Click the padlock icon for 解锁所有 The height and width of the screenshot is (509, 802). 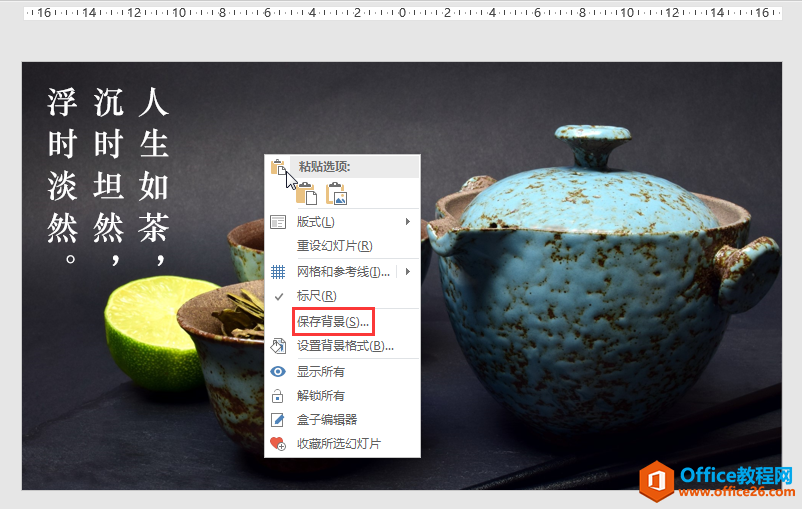[279, 395]
